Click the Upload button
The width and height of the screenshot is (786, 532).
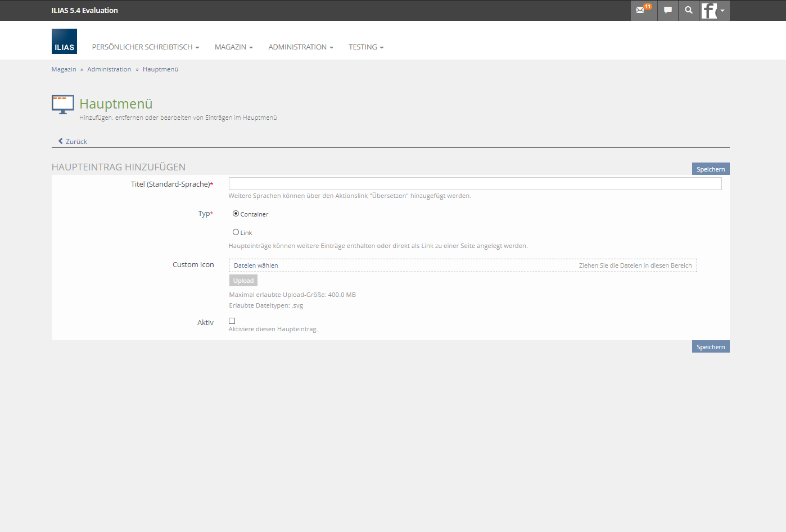point(243,281)
